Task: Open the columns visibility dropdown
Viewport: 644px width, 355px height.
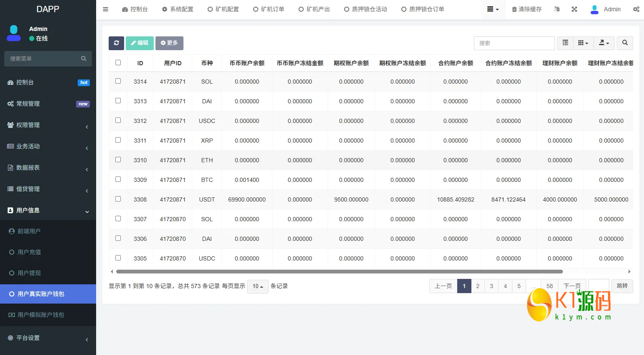Action: (583, 43)
